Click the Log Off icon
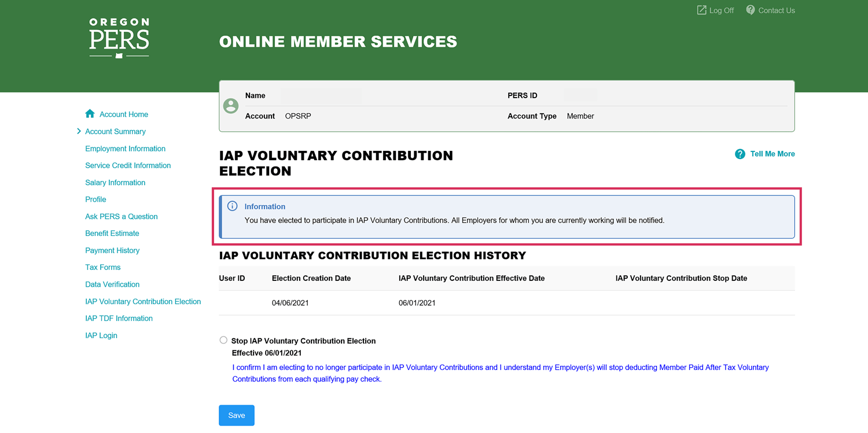The width and height of the screenshot is (868, 433). (701, 10)
